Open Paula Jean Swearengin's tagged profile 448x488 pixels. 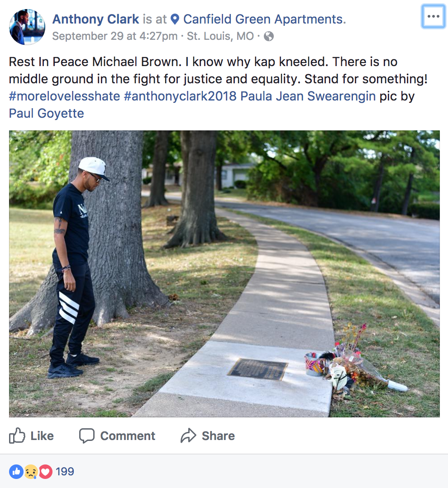[x=308, y=96]
